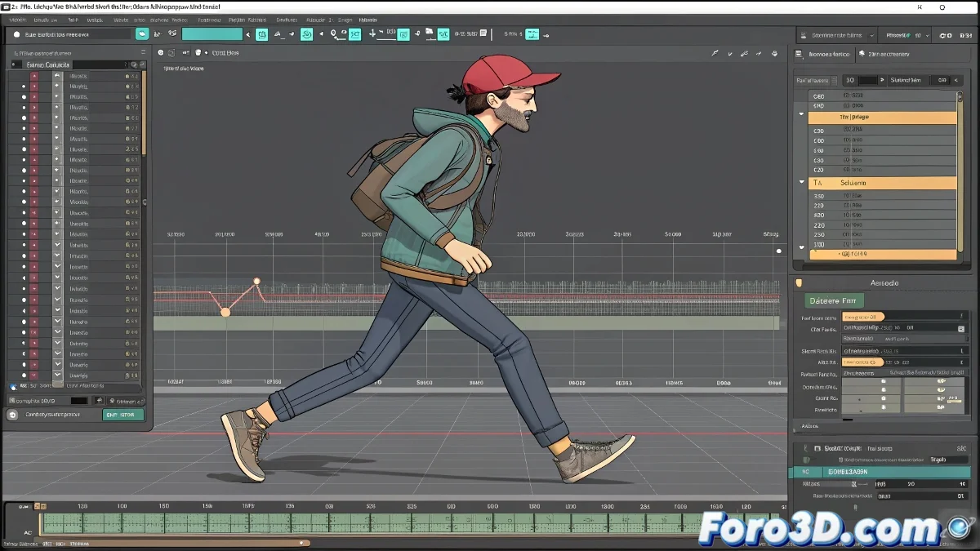Click the round white icon in the viewport header
The image size is (980, 551).
[160, 52]
